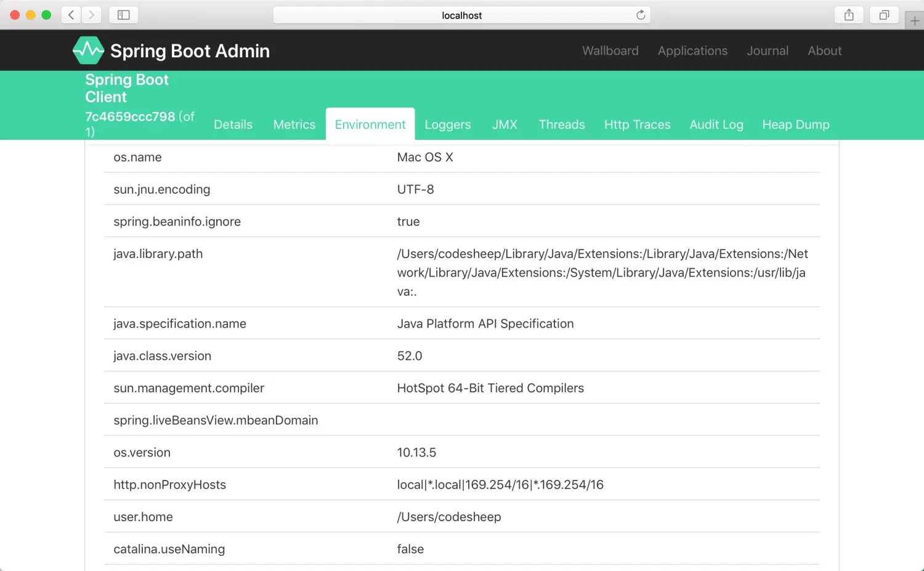Viewport: 924px width, 571px height.
Task: Open the Heap Dump tab
Action: (x=796, y=124)
